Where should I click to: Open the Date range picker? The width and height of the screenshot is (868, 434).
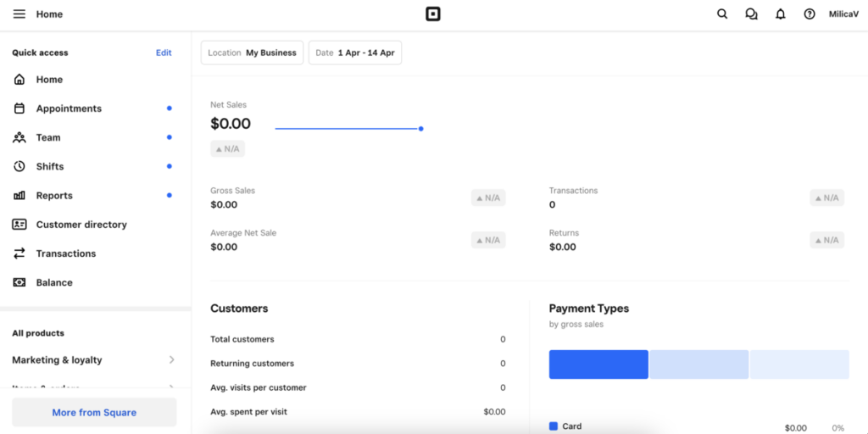tap(355, 53)
